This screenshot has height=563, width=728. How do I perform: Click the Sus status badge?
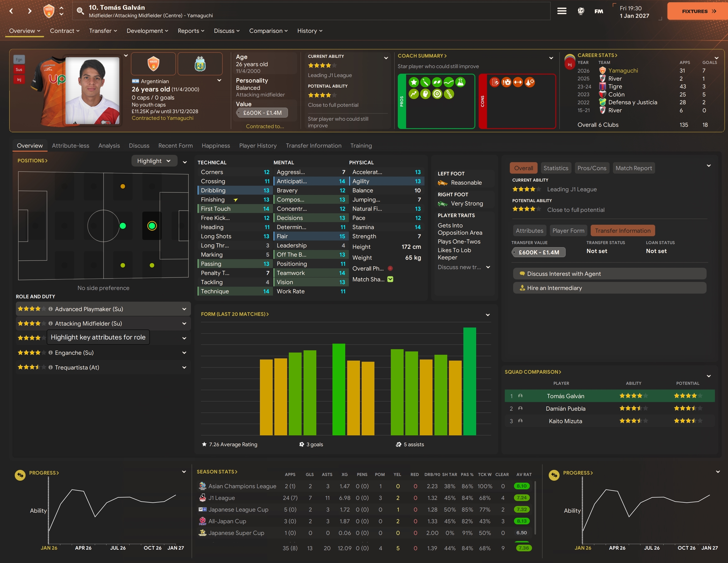[x=19, y=70]
